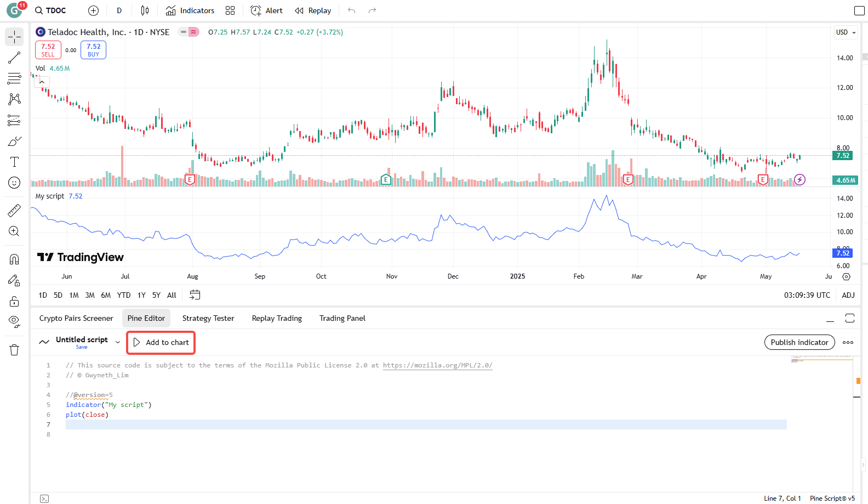Pick the ruler measure tool
This screenshot has height=504, width=868.
(x=14, y=210)
